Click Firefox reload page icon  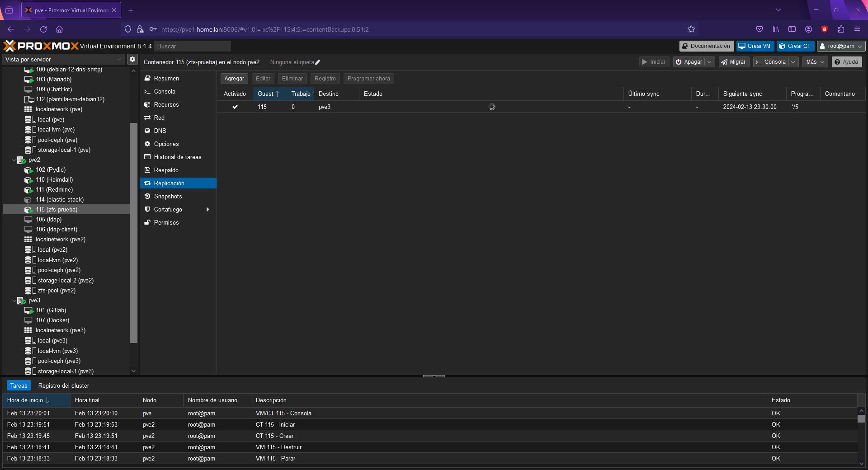click(43, 29)
